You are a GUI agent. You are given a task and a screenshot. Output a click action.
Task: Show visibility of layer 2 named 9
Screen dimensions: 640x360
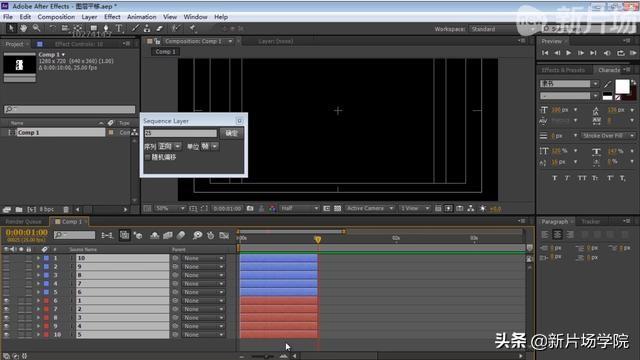click(7, 267)
